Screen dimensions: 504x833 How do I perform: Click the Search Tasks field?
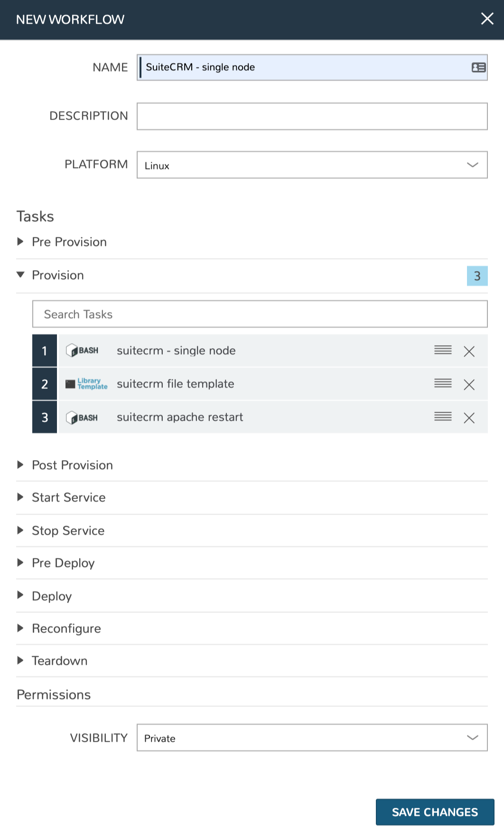(260, 314)
